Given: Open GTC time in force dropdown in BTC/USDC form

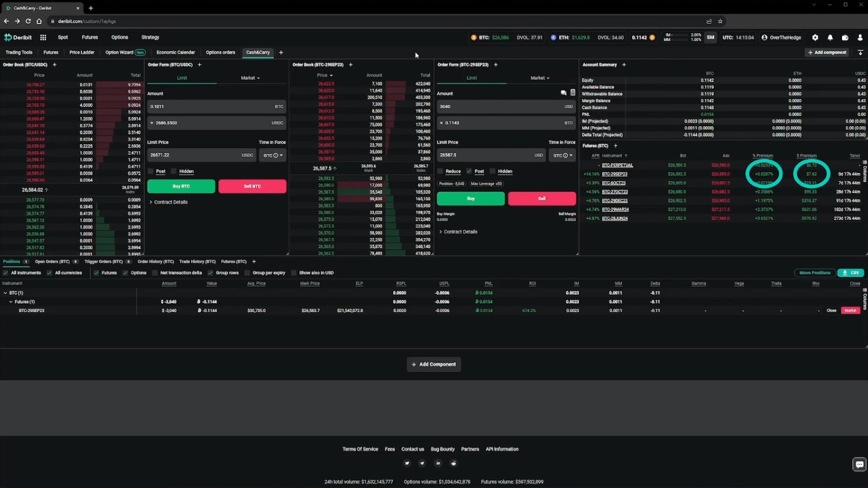Looking at the screenshot, I should pyautogui.click(x=273, y=155).
